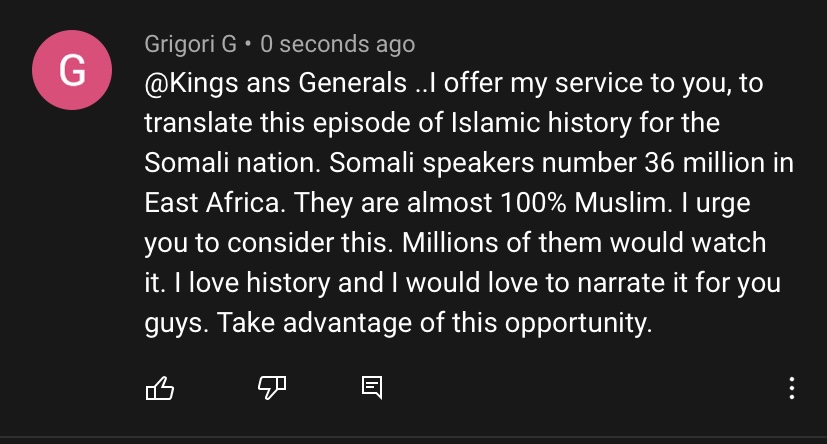The width and height of the screenshot is (827, 444).
Task: Tap the 'Take advantage of this opportunity' sentence
Action: [435, 323]
